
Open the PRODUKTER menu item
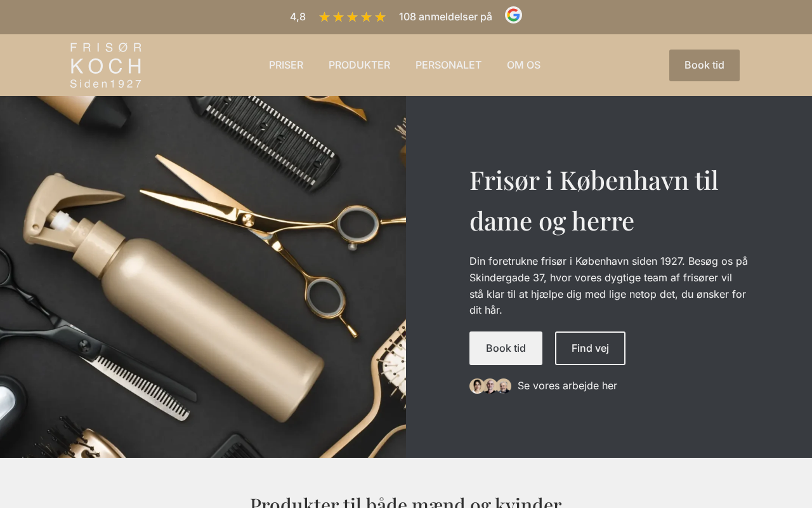[359, 65]
